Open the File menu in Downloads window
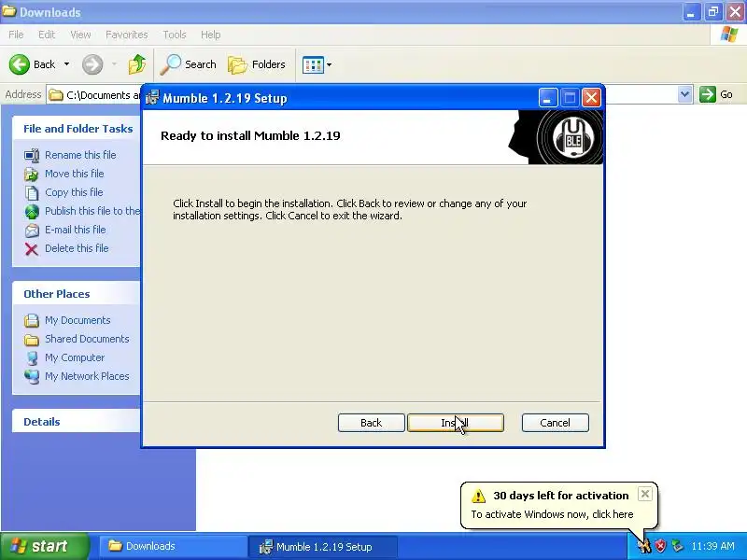747x560 pixels. [16, 35]
